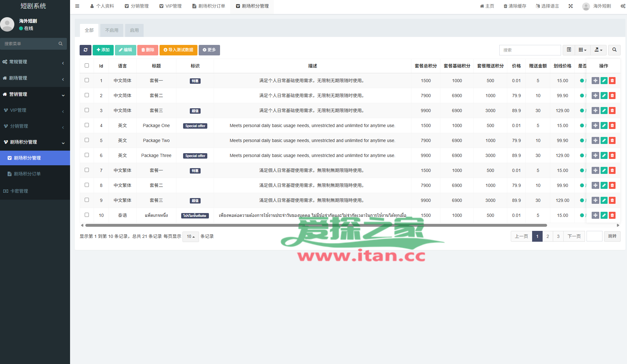Click the horizontal table scrollbar
The image size is (627, 364).
tap(316, 225)
